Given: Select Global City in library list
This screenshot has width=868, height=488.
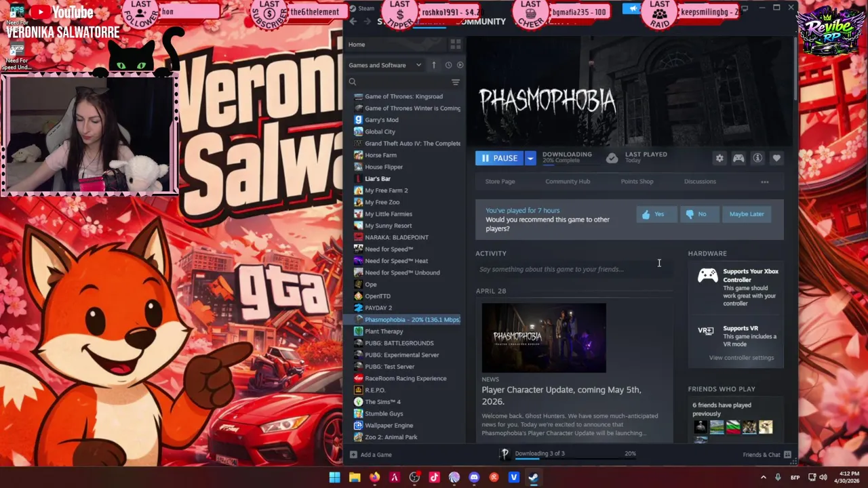Looking at the screenshot, I should pos(380,131).
